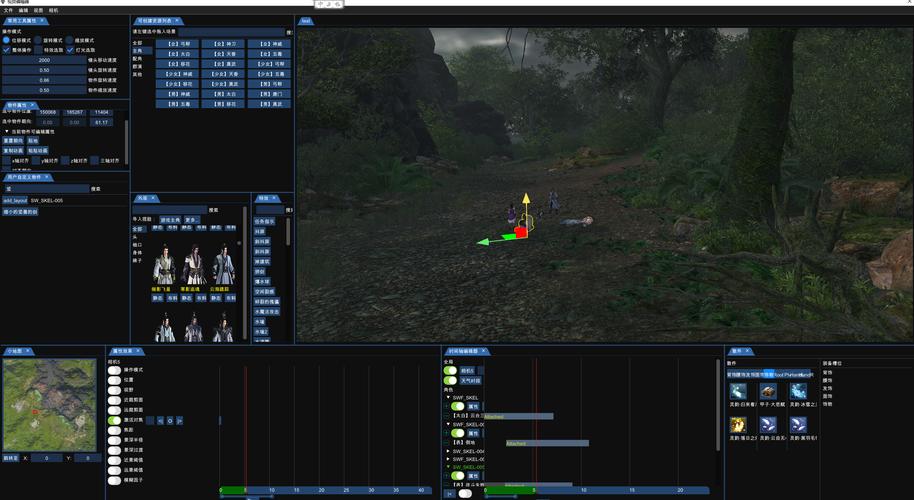Check the 三轴对齐 checkbox

[x=94, y=160]
